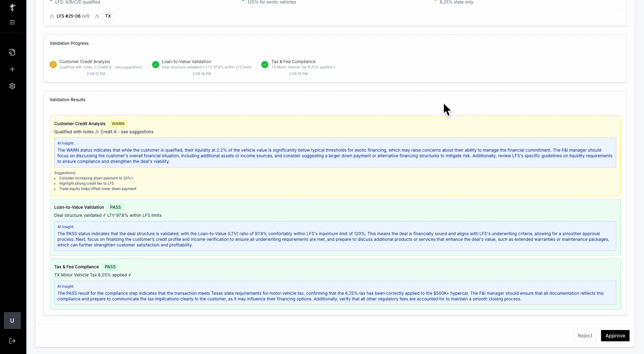This screenshot has height=354, width=644.
Task: Click the Validation Progress heading
Action: pos(69,43)
